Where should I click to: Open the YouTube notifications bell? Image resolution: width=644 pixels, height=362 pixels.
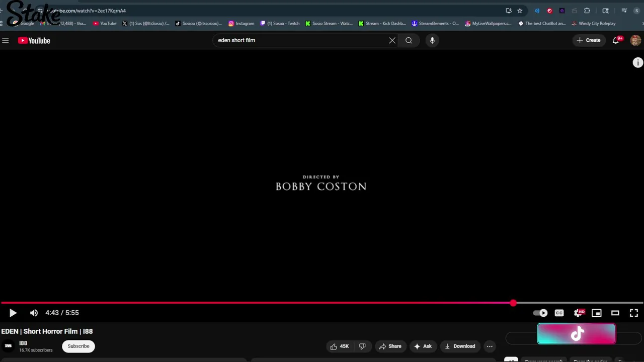tap(616, 40)
